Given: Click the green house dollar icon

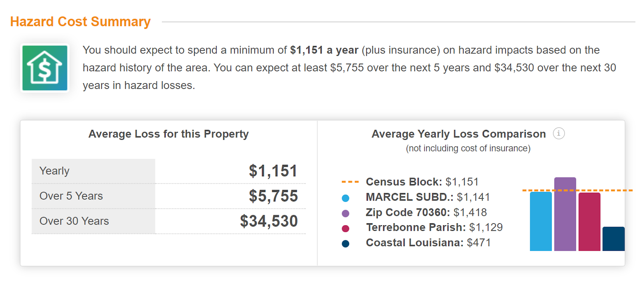Looking at the screenshot, I should click(45, 68).
